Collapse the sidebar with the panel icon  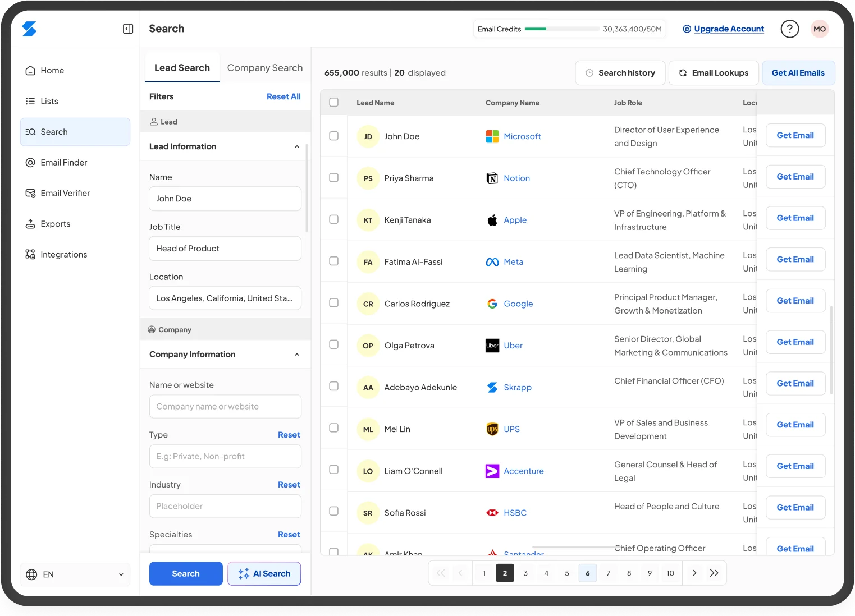pyautogui.click(x=128, y=29)
